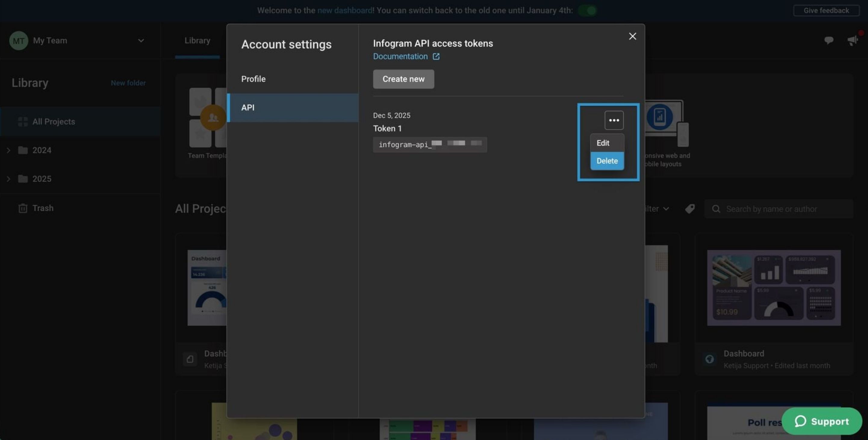Image resolution: width=868 pixels, height=440 pixels.
Task: Click the globe icon on the Dashboard card
Action: coord(710,359)
